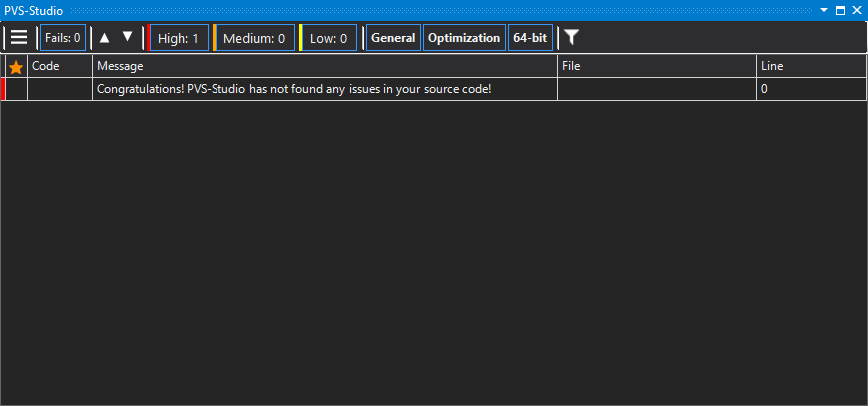Viewport: 868px width, 406px height.
Task: Open the quick filters funnel icon
Action: 572,38
